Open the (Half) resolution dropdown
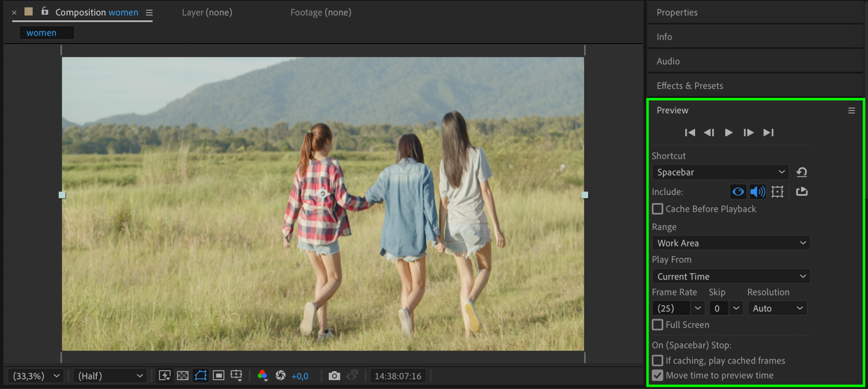The width and height of the screenshot is (868, 389). click(x=110, y=376)
